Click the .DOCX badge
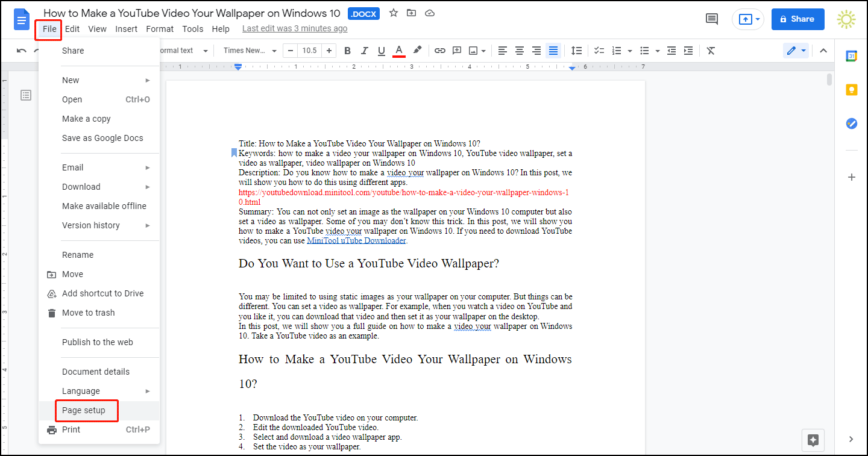Screen dimensions: 868x456 pos(363,13)
